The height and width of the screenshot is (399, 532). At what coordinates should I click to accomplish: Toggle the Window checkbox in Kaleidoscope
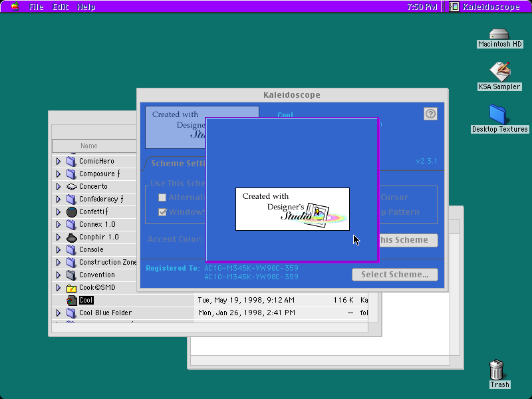tap(162, 212)
